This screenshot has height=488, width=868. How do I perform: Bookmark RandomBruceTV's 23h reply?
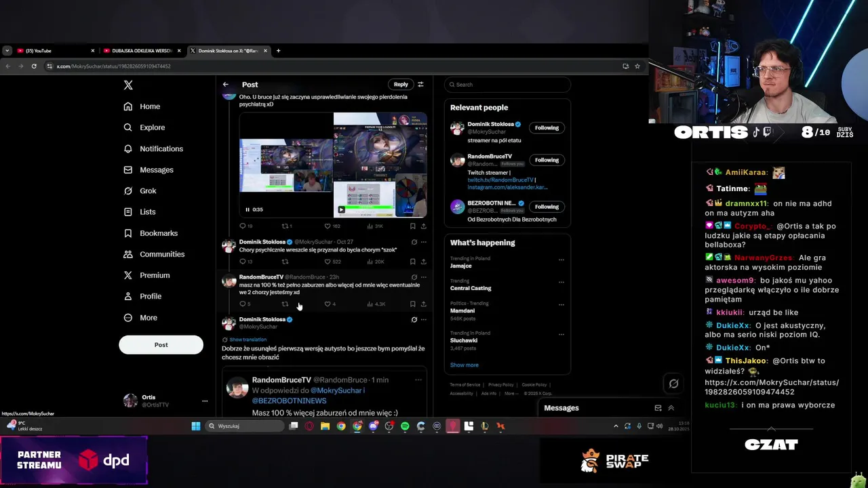(x=412, y=304)
